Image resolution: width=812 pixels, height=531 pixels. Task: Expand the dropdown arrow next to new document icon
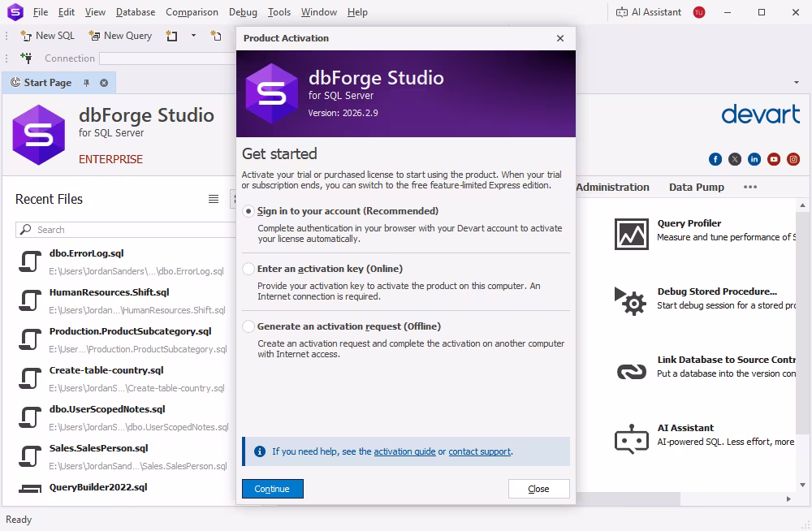pyautogui.click(x=194, y=36)
